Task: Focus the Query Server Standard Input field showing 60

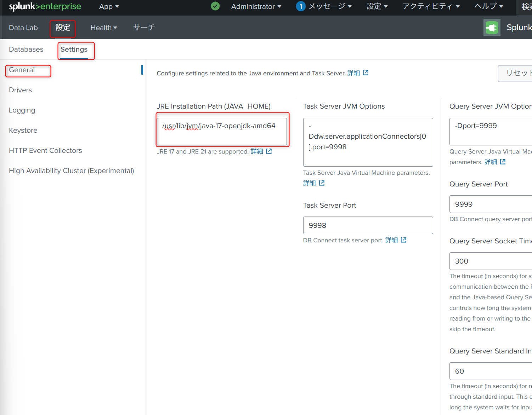Action: [491, 371]
